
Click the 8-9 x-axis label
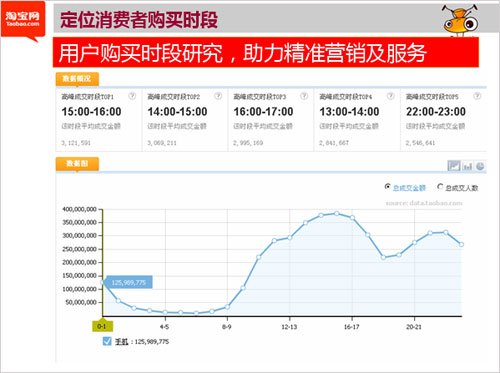point(227,327)
